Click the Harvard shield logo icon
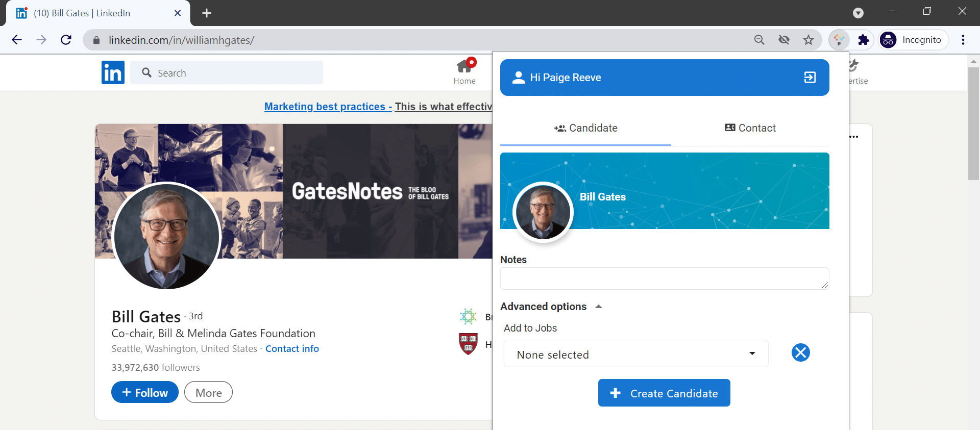Viewport: 980px width, 430px height. pos(468,344)
